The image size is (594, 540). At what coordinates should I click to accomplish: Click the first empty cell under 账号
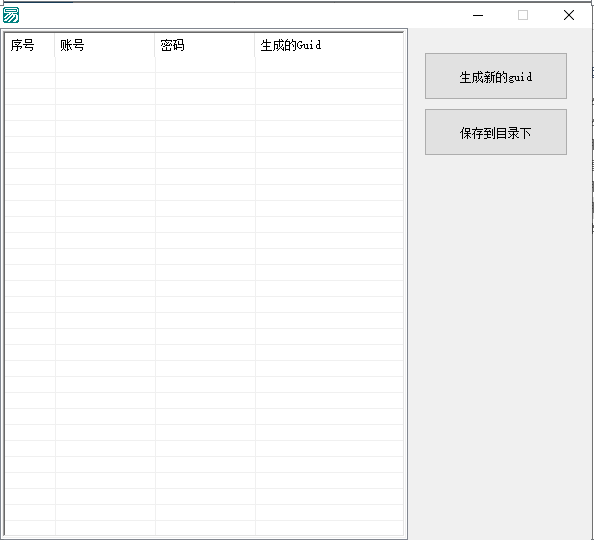(105, 65)
